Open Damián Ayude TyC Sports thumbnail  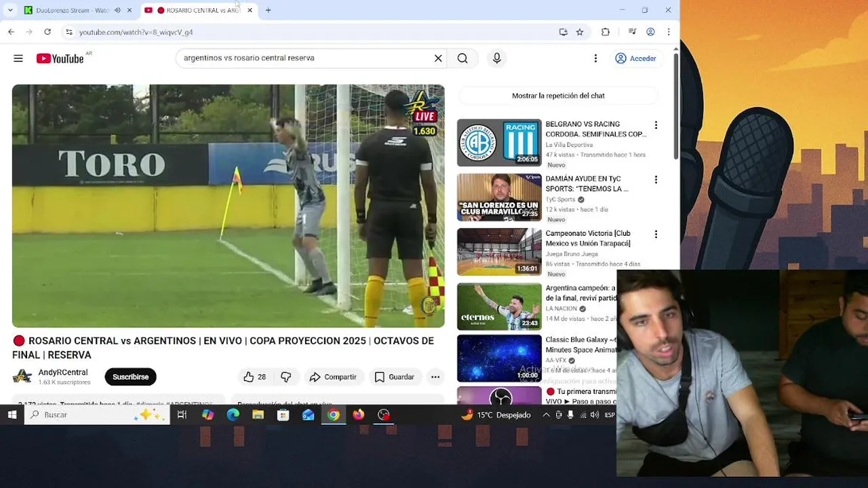pyautogui.click(x=499, y=197)
